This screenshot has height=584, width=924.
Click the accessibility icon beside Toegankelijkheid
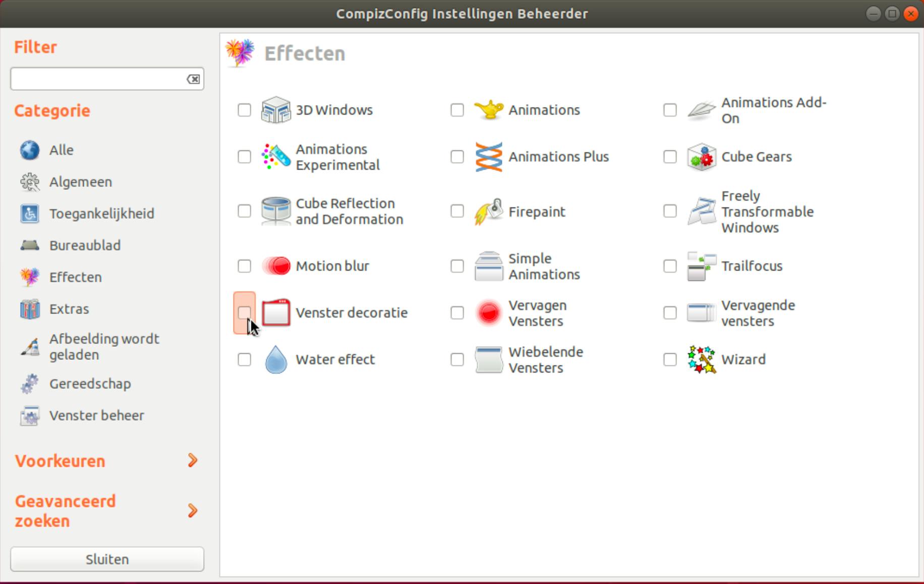30,214
